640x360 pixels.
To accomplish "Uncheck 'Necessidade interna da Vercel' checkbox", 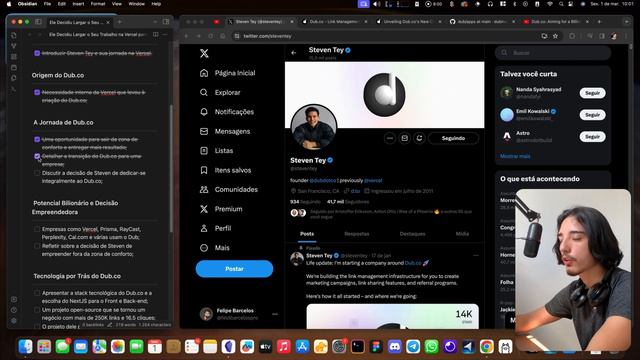I will (37, 93).
